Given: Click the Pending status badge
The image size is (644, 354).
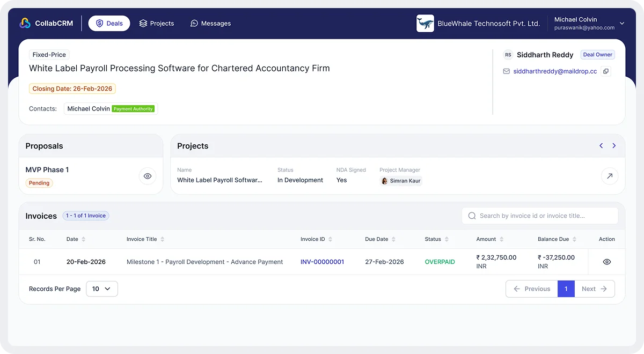Looking at the screenshot, I should pyautogui.click(x=39, y=183).
